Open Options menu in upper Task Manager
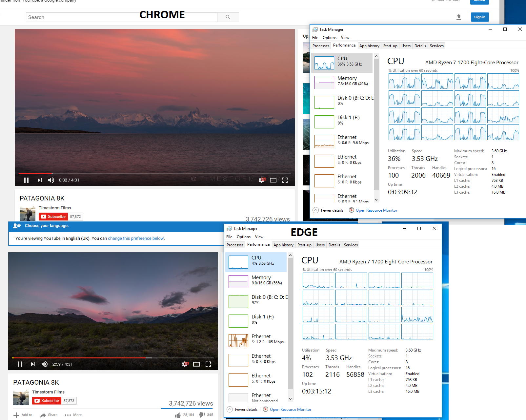The image size is (526, 420). pos(330,38)
